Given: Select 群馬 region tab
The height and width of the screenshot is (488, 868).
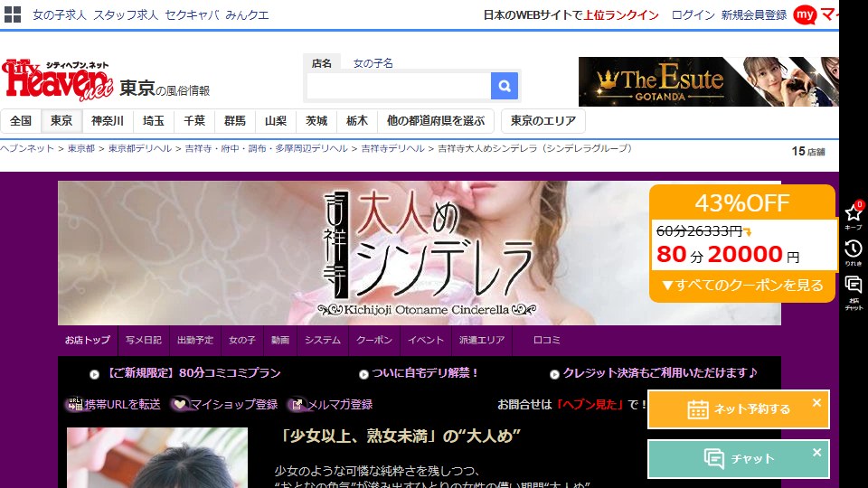Looking at the screenshot, I should pos(235,121).
